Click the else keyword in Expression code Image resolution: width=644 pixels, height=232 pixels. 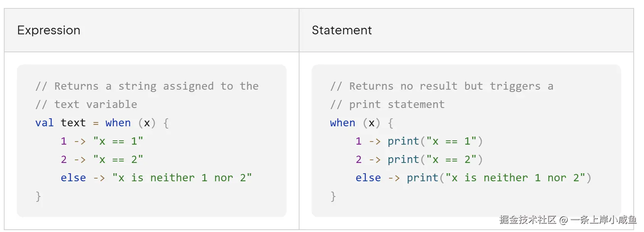pyautogui.click(x=73, y=178)
